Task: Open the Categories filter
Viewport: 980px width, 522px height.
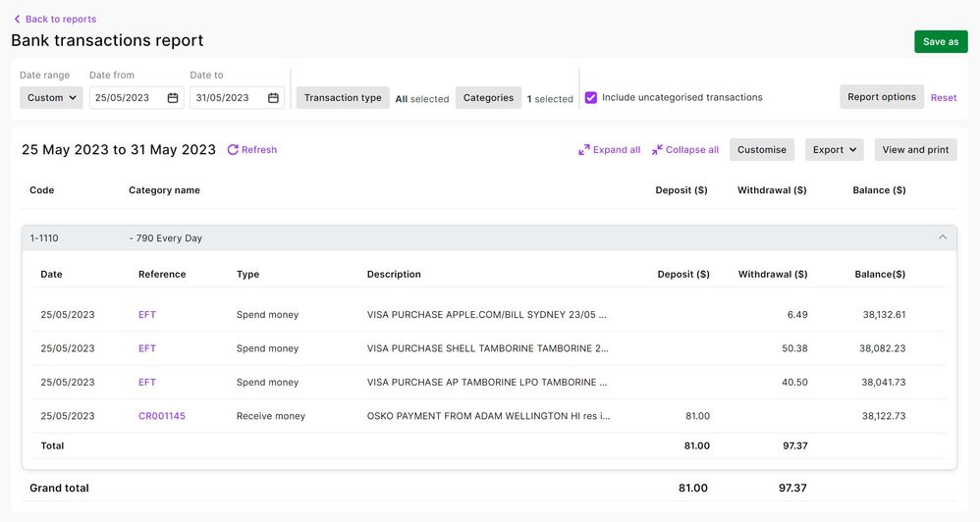Action: pos(488,98)
